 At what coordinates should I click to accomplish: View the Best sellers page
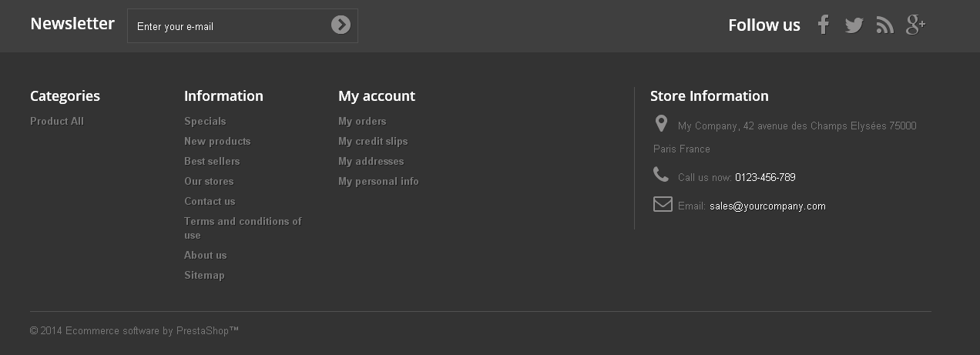click(212, 162)
